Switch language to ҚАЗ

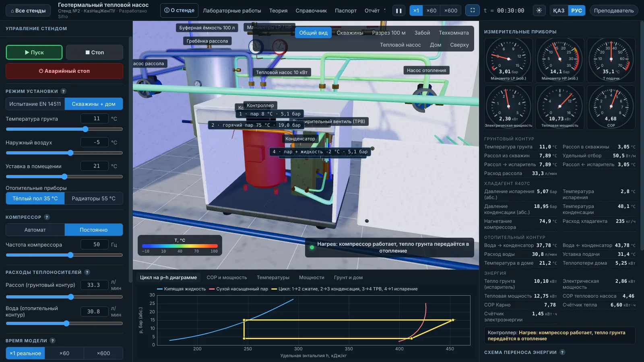(559, 10)
